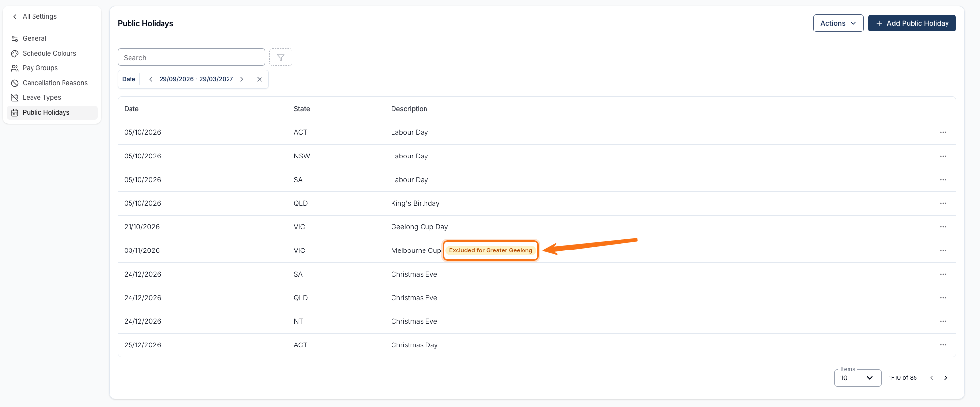This screenshot has height=407, width=980.
Task: Click Add Public Holiday button
Action: click(912, 23)
